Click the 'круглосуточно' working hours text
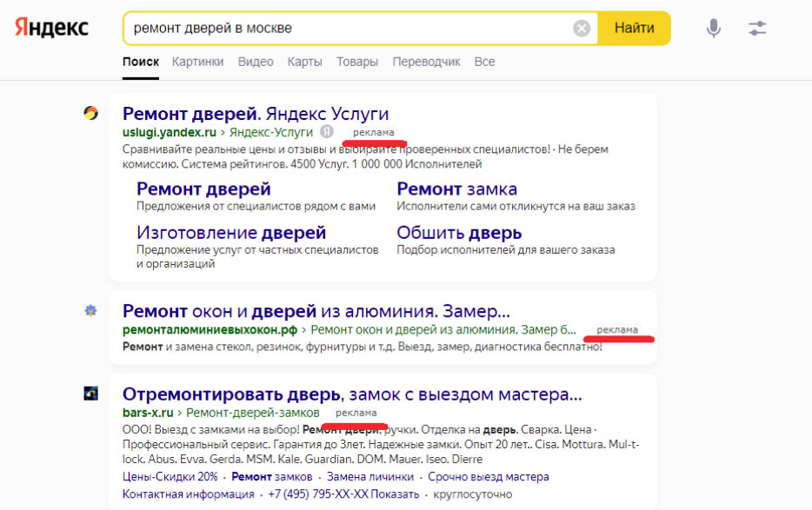The width and height of the screenshot is (812, 510). coord(472,494)
